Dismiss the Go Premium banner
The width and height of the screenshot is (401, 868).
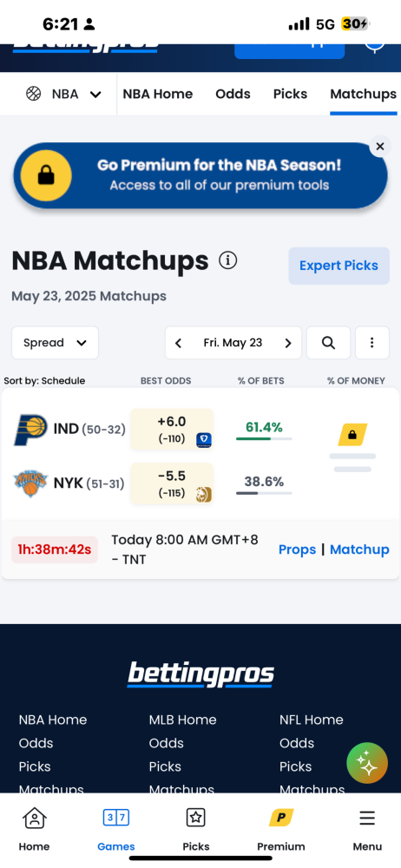(x=380, y=147)
